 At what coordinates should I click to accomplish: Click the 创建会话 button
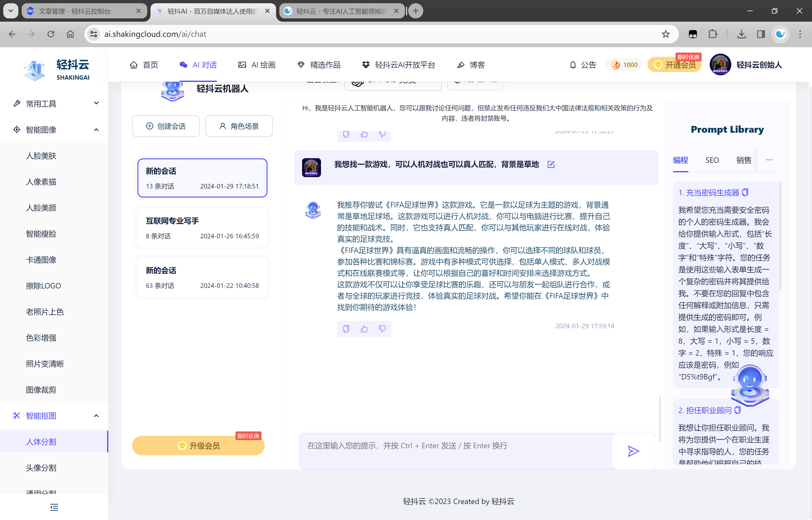pyautogui.click(x=166, y=126)
